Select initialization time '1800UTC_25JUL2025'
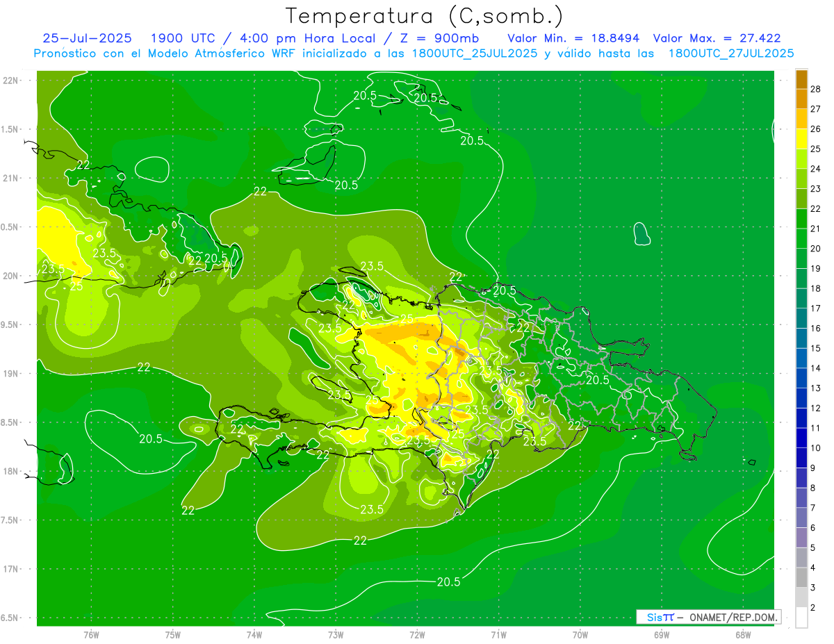This screenshot has height=644, width=834. 474,53
